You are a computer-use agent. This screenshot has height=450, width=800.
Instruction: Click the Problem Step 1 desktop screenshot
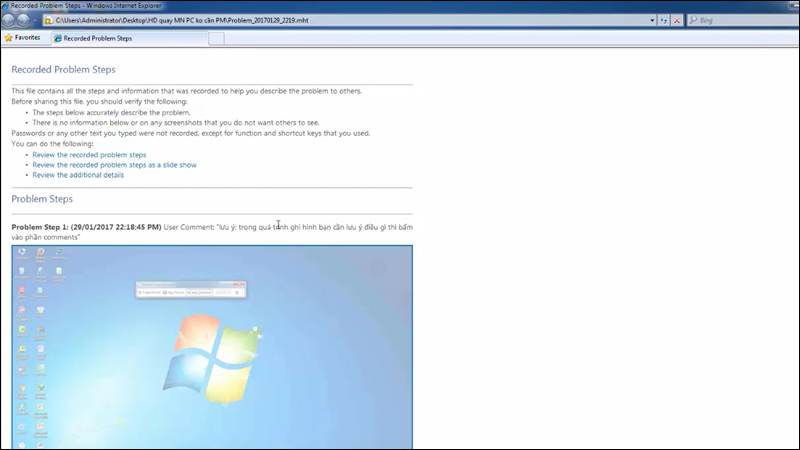coord(212,346)
